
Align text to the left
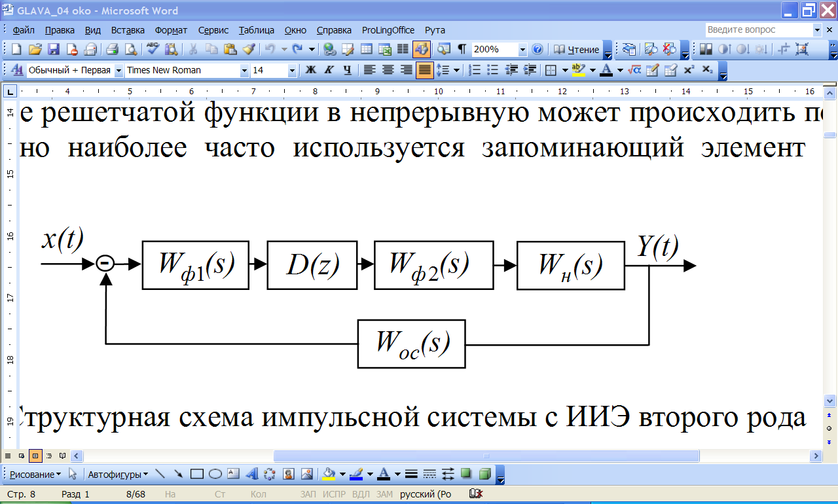(x=369, y=70)
